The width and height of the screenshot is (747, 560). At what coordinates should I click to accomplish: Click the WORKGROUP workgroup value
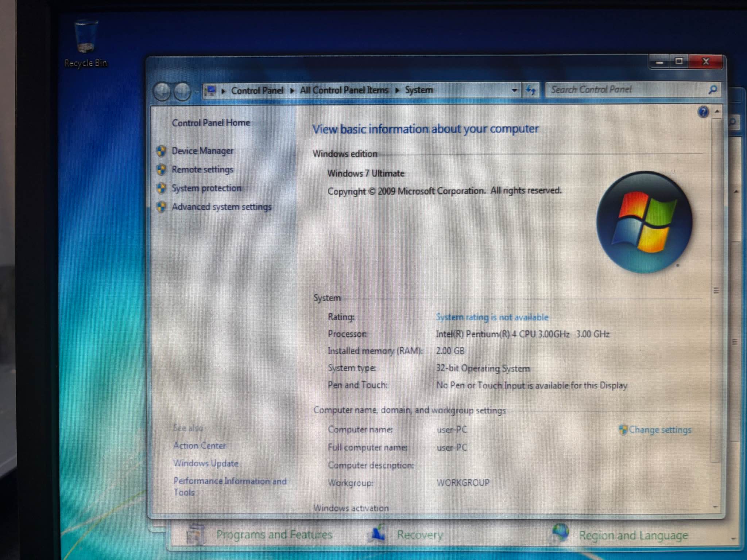click(x=463, y=483)
